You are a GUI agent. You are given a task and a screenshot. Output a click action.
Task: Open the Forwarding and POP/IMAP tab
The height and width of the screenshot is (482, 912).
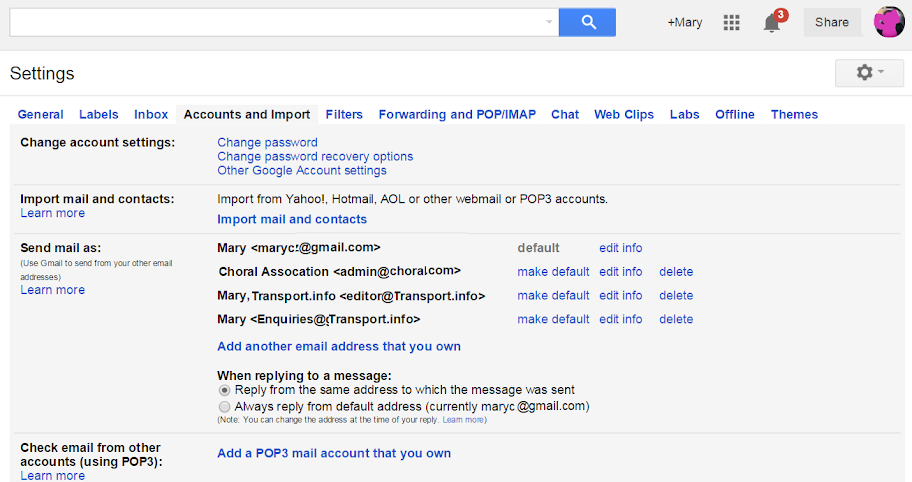[457, 115]
